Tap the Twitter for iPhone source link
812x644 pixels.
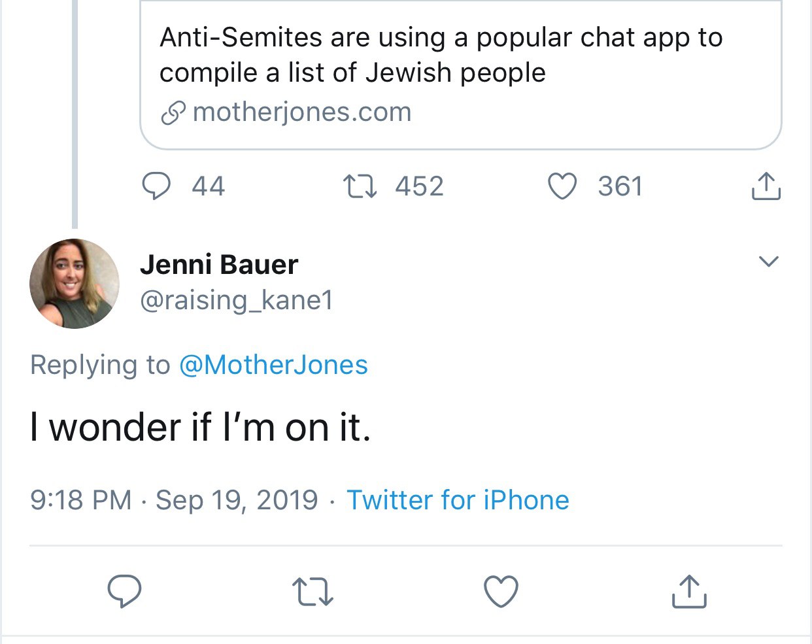(x=458, y=500)
